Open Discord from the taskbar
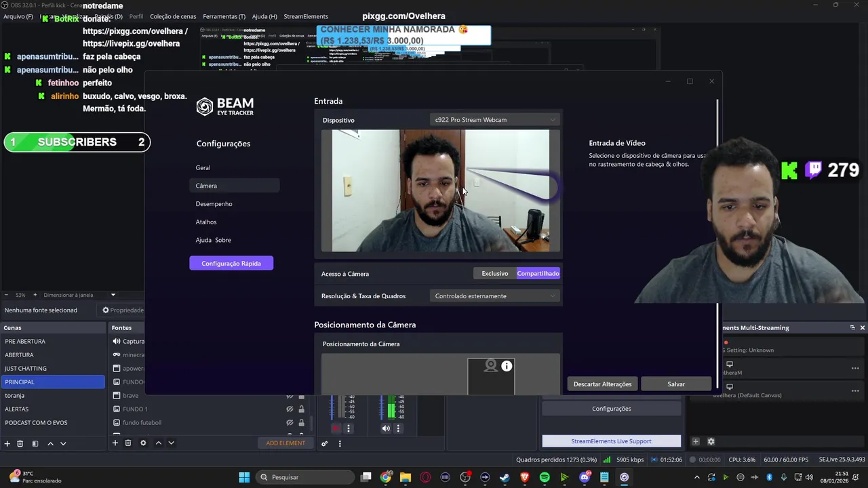868x488 pixels. (585, 477)
